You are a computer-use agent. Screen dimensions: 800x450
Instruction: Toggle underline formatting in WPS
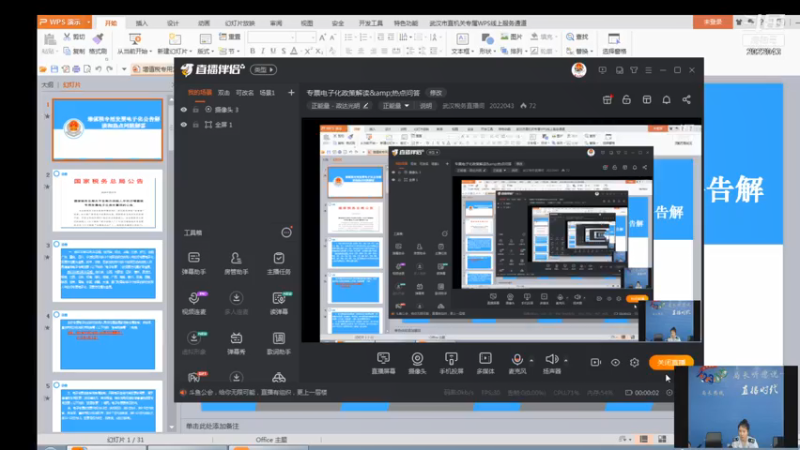pos(273,51)
